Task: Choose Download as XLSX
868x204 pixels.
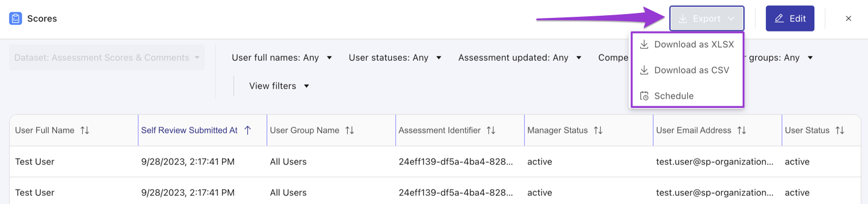Action: pyautogui.click(x=687, y=44)
